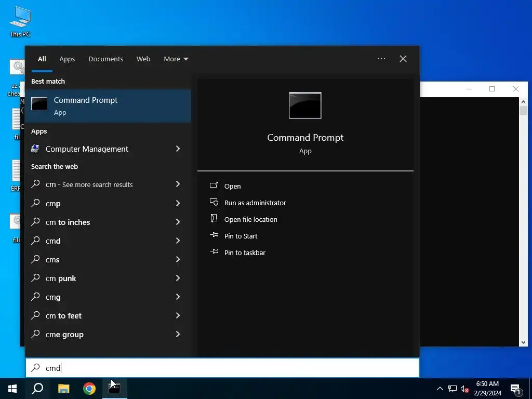Click Open action for Command Prompt
The image size is (532, 399).
click(232, 187)
